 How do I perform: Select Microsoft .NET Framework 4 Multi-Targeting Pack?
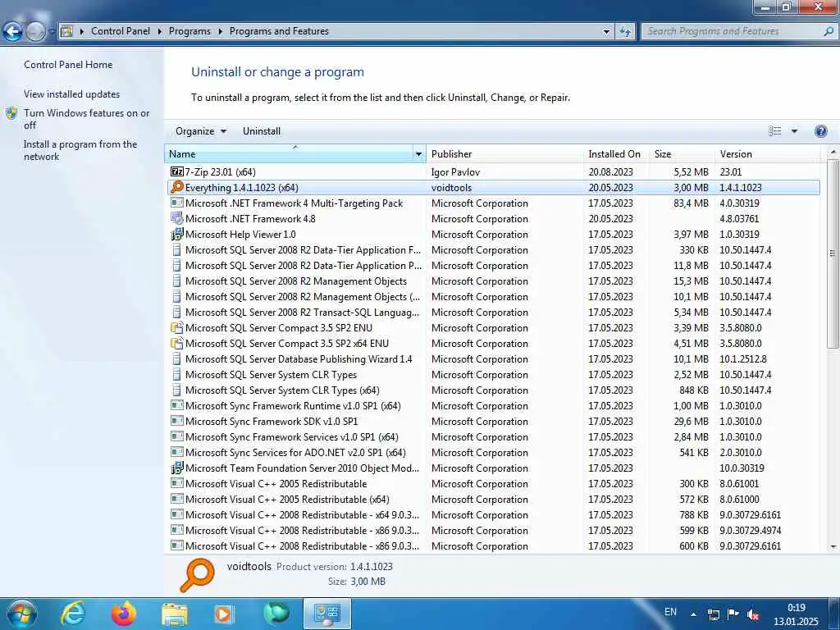(x=492, y=203)
